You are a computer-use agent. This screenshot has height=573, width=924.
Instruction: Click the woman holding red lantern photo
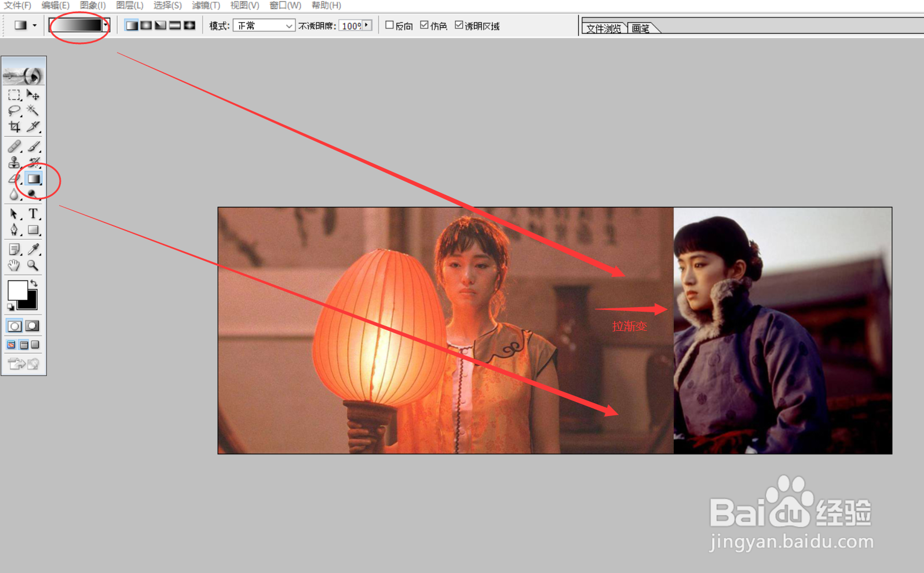[445, 330]
